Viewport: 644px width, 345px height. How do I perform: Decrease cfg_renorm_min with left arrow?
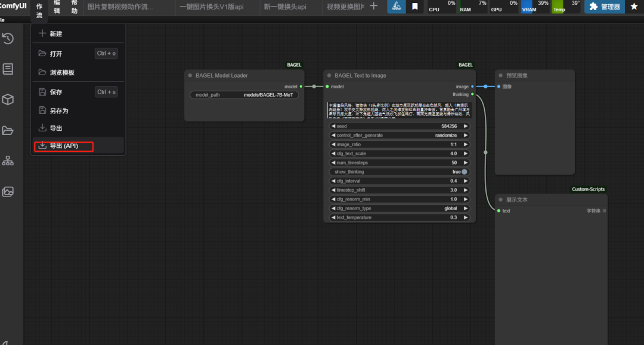coord(333,199)
